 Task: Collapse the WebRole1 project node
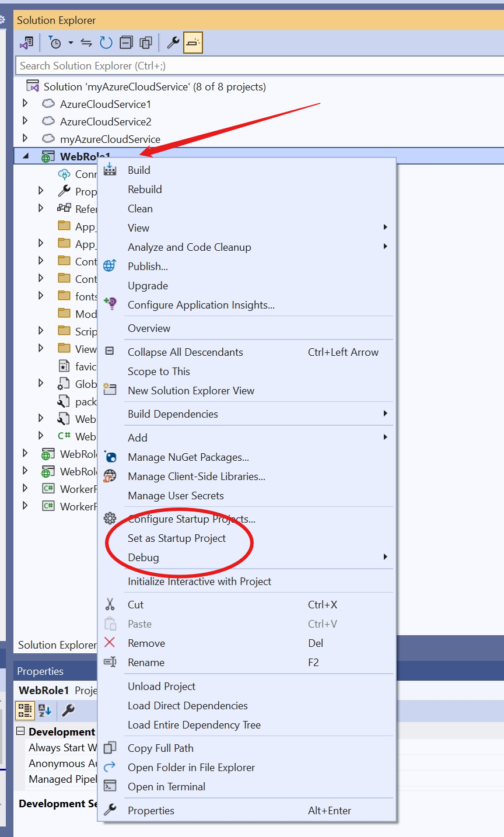coord(25,156)
